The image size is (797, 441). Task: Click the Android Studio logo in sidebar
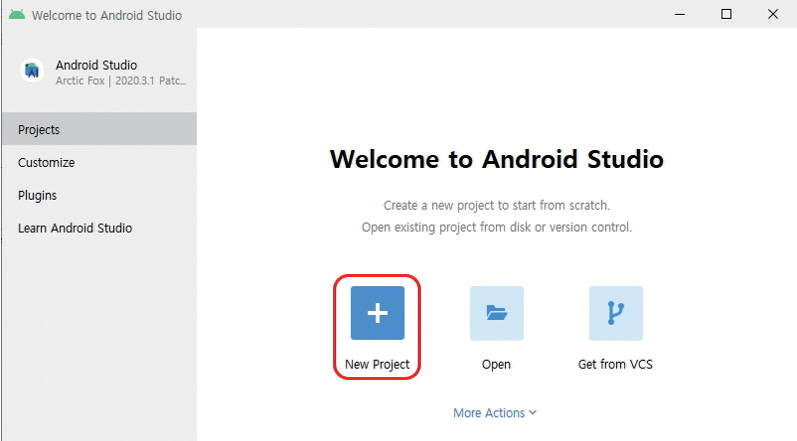click(32, 70)
